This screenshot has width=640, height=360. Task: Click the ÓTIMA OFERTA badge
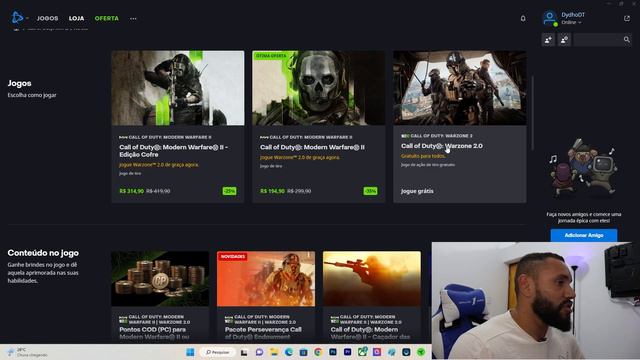(271, 56)
